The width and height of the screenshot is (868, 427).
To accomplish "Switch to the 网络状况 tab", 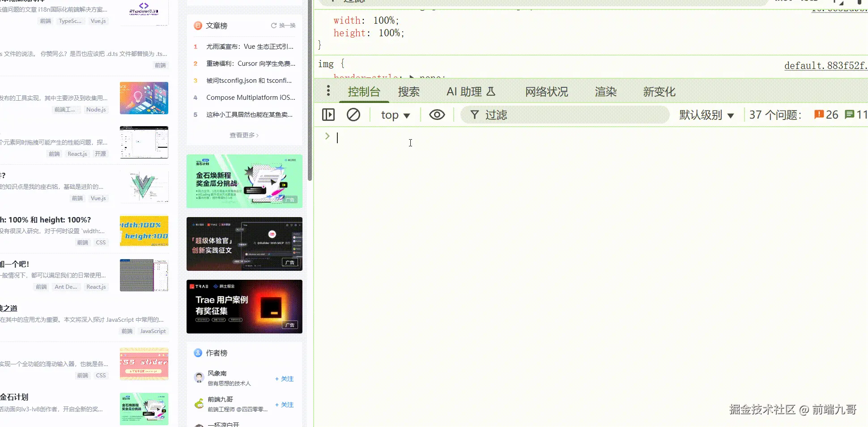I will [x=546, y=91].
